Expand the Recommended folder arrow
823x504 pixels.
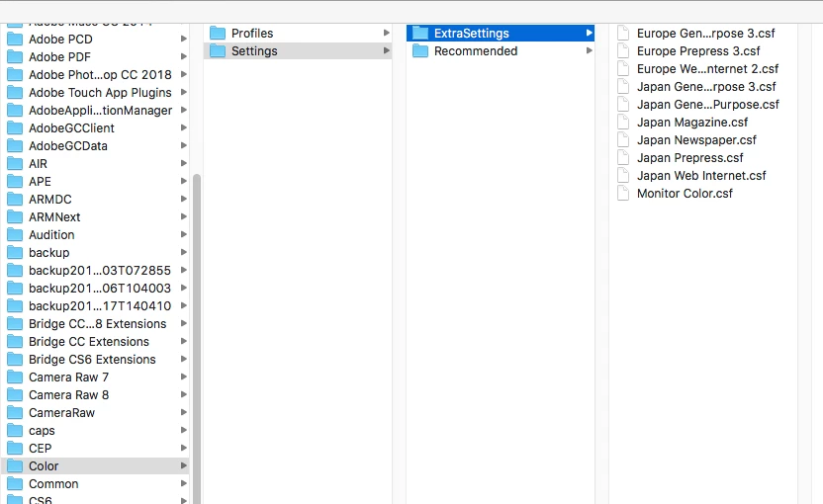coord(589,50)
